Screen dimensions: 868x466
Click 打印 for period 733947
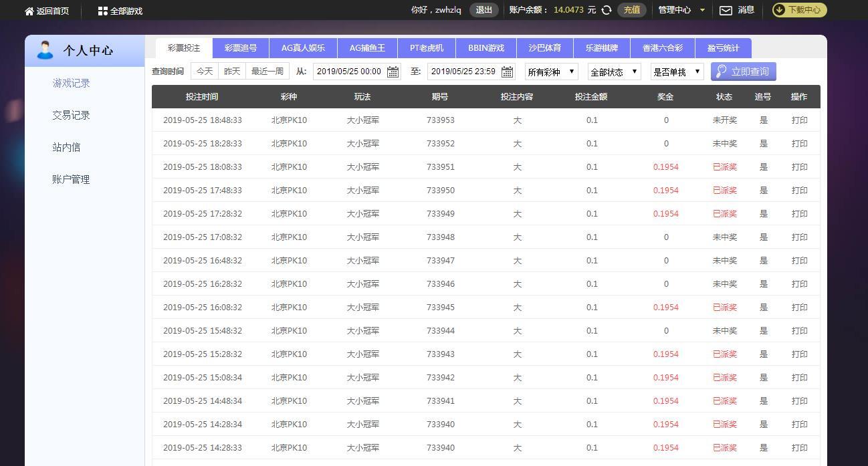click(799, 261)
